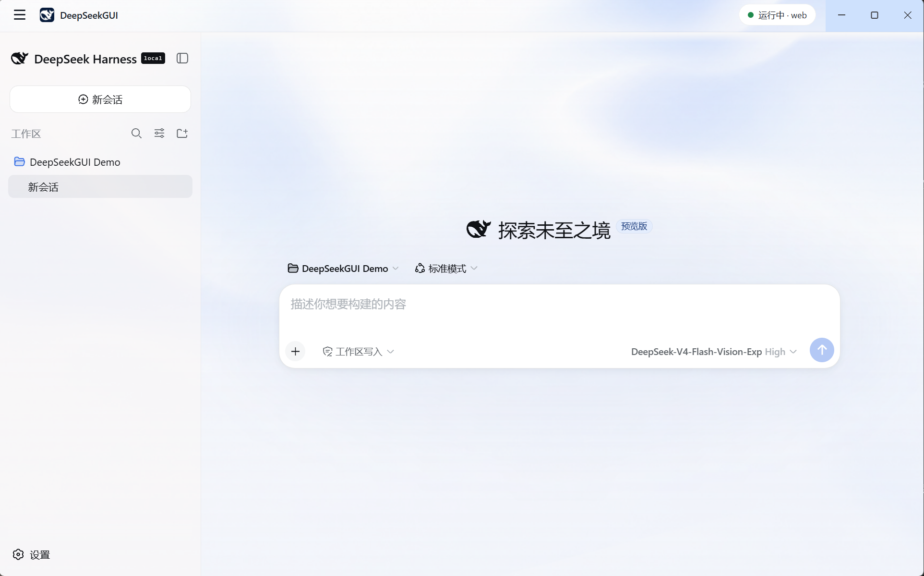The height and width of the screenshot is (576, 924).
Task: Open the 新会话 conversation row
Action: point(100,186)
